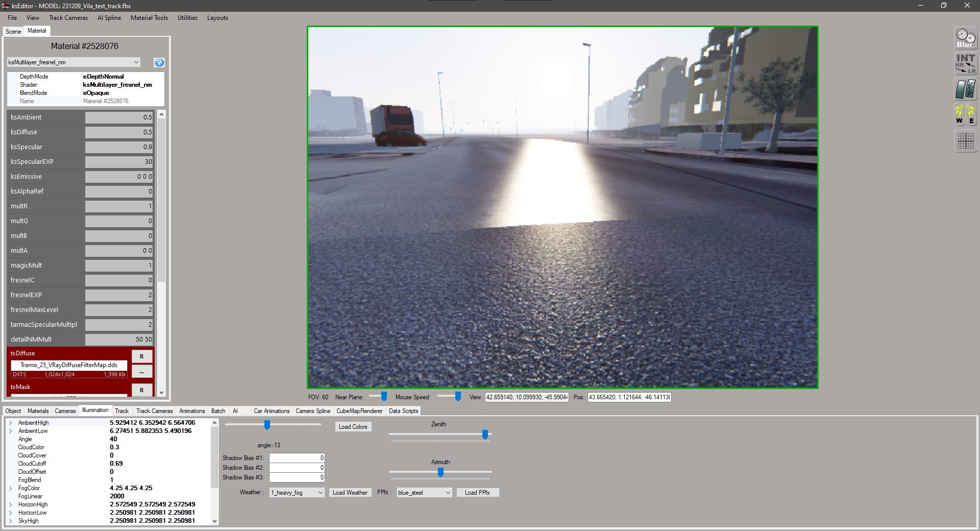Expand the AmbientHigh row
The image size is (980, 531).
tap(11, 423)
